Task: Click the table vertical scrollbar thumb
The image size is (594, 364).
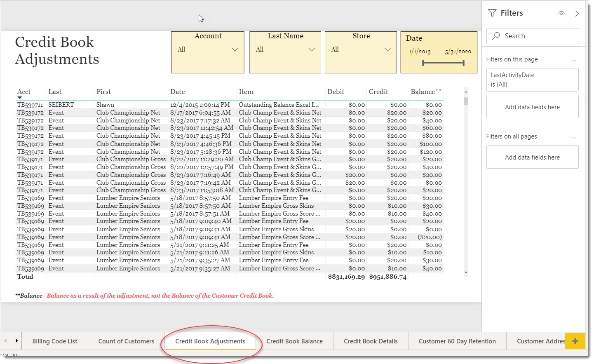Action: [466, 101]
